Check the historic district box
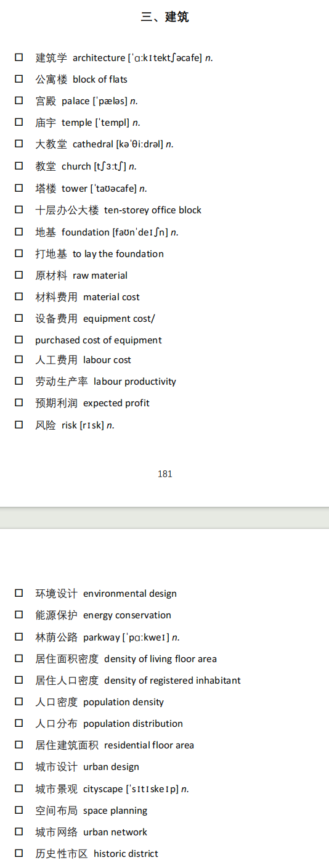 point(19,853)
